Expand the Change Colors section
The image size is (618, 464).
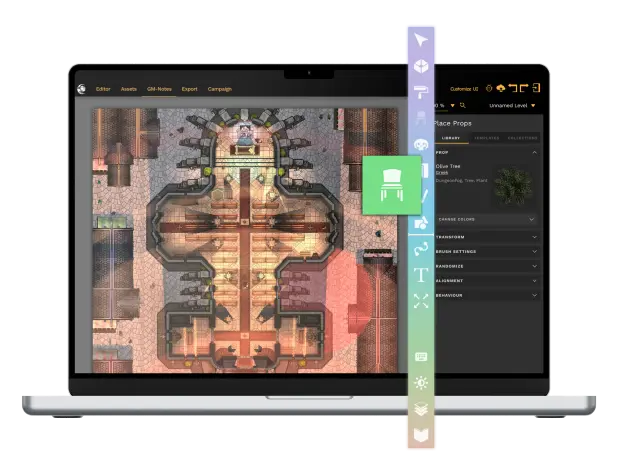pos(487,219)
